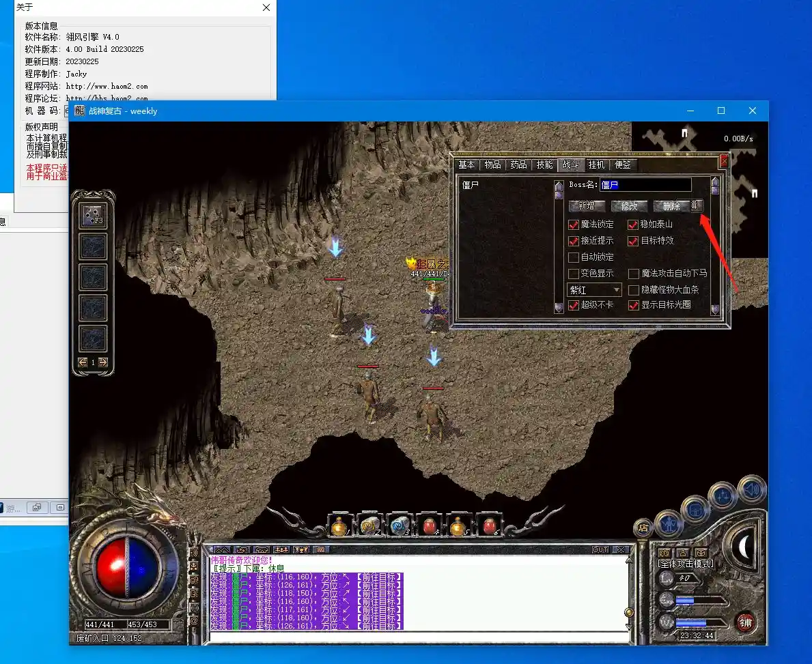The image size is (812, 664).
Task: Click the Wg weight progress bar
Action: 701,622
